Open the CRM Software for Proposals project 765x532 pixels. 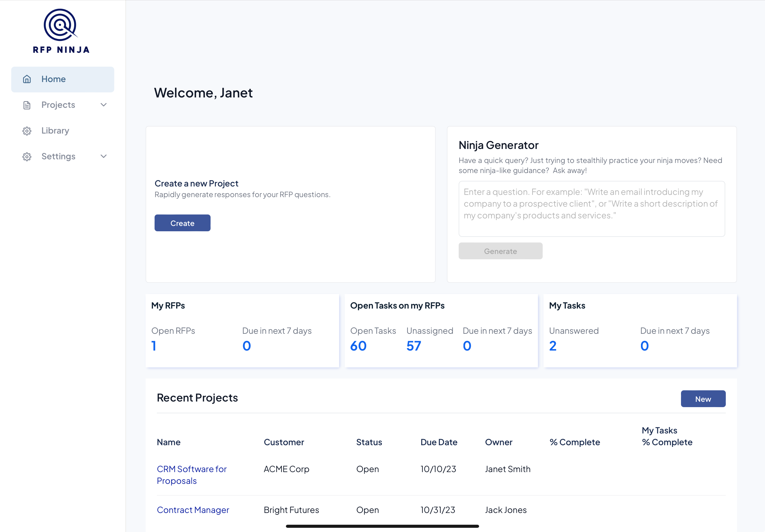192,475
